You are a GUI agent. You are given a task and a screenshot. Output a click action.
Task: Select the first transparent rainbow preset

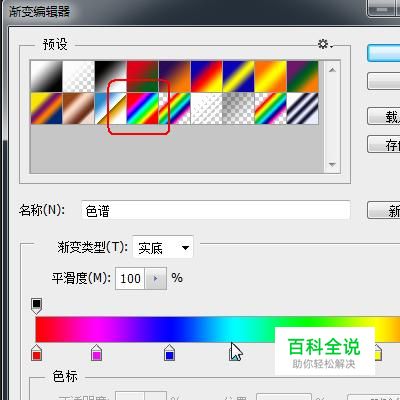(175, 108)
